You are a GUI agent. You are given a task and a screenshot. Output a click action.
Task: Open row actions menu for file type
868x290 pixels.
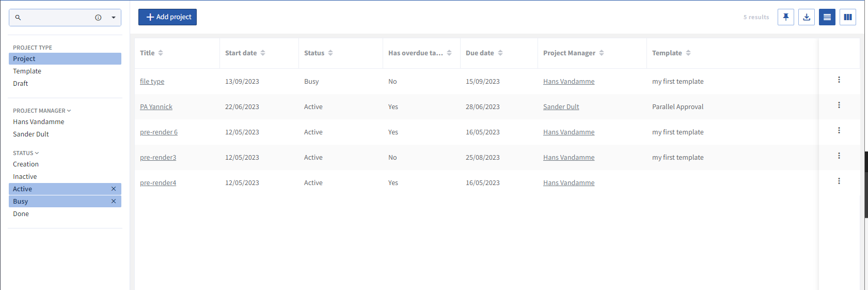(839, 80)
